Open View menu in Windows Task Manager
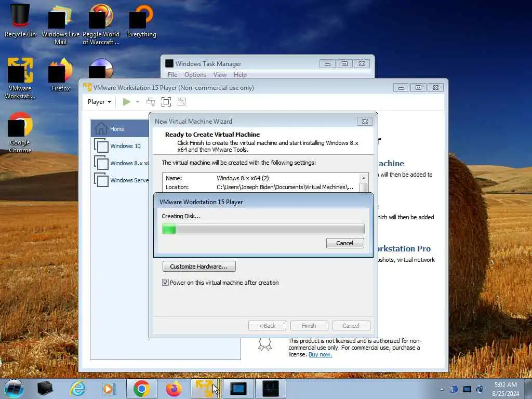The width and height of the screenshot is (532, 399). coord(220,75)
